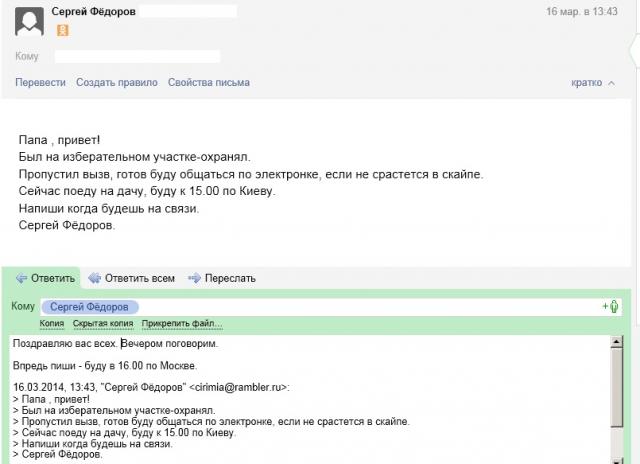Viewport: 640px width, 464px height.
Task: Add a Скрытая копия (BCC) field
Action: click(101, 324)
